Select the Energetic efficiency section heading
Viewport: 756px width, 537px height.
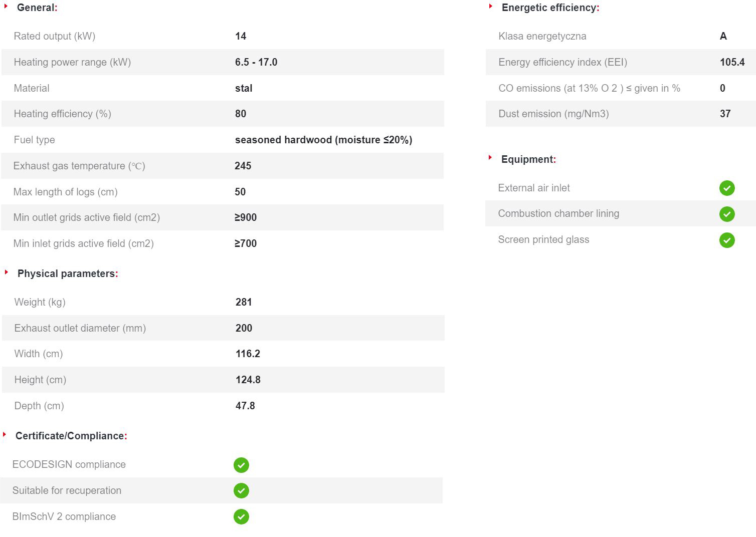coord(550,8)
